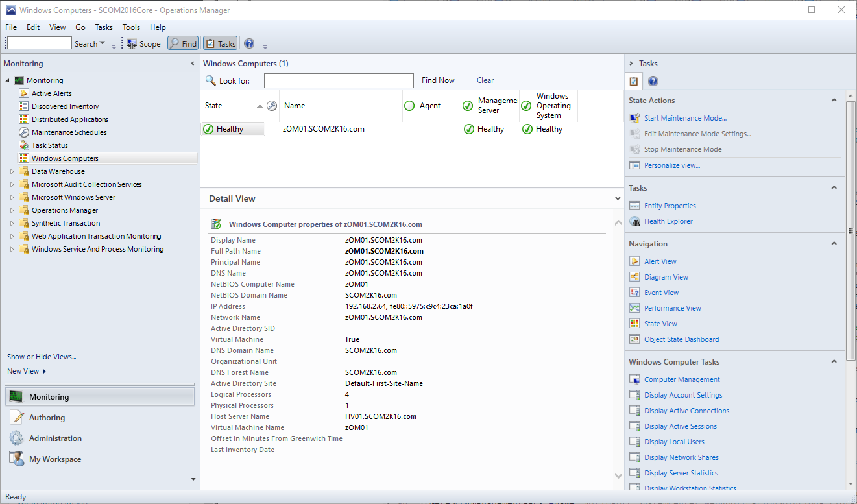The width and height of the screenshot is (857, 504).
Task: Click Show or Hide Views link
Action: [42, 357]
